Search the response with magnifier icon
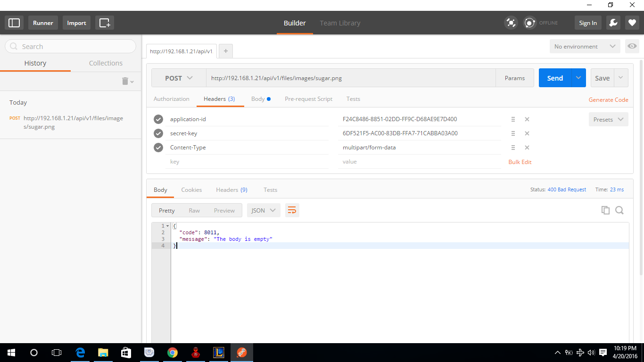 (x=619, y=210)
